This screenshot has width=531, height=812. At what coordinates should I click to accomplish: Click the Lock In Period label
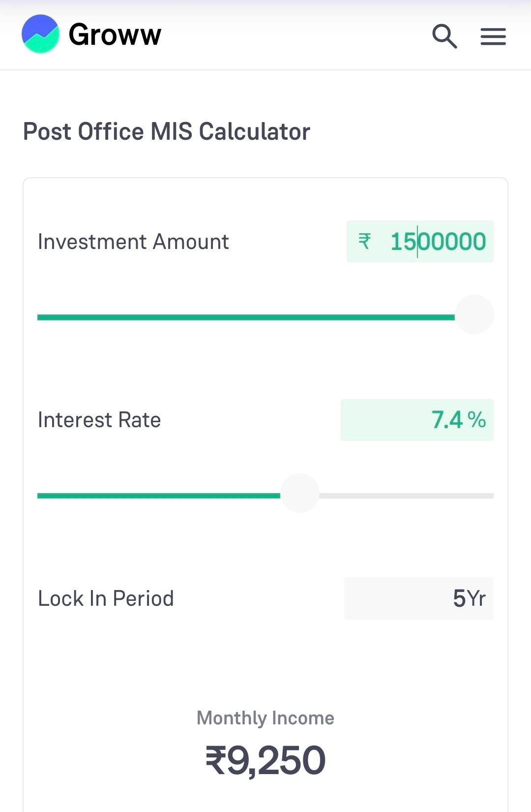click(106, 598)
